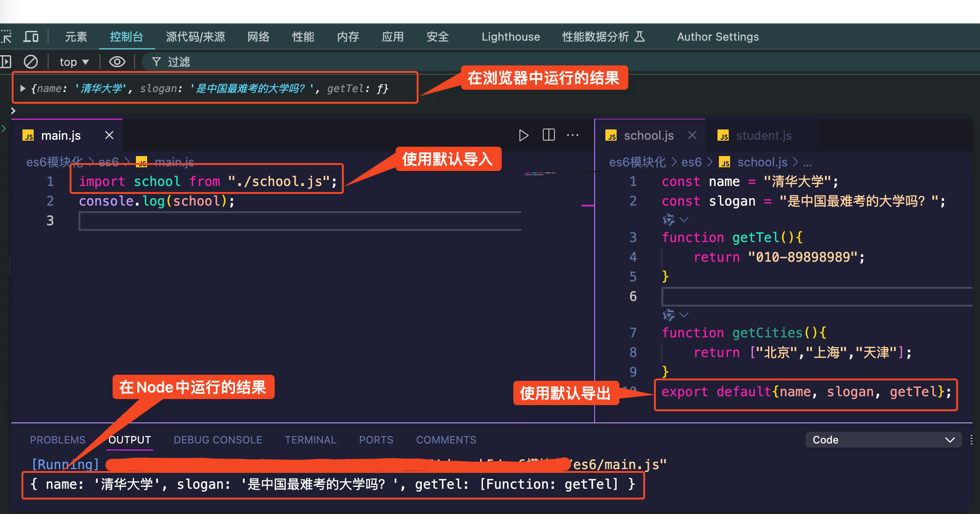Screen dimensions: 980x514
Task: Toggle the console sidebar panel icon
Action: (6, 62)
